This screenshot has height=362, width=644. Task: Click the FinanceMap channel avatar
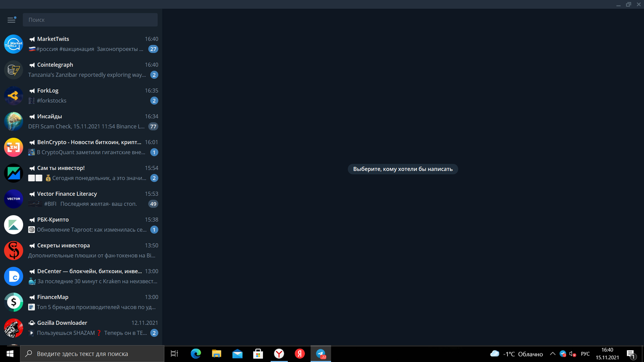(x=14, y=301)
